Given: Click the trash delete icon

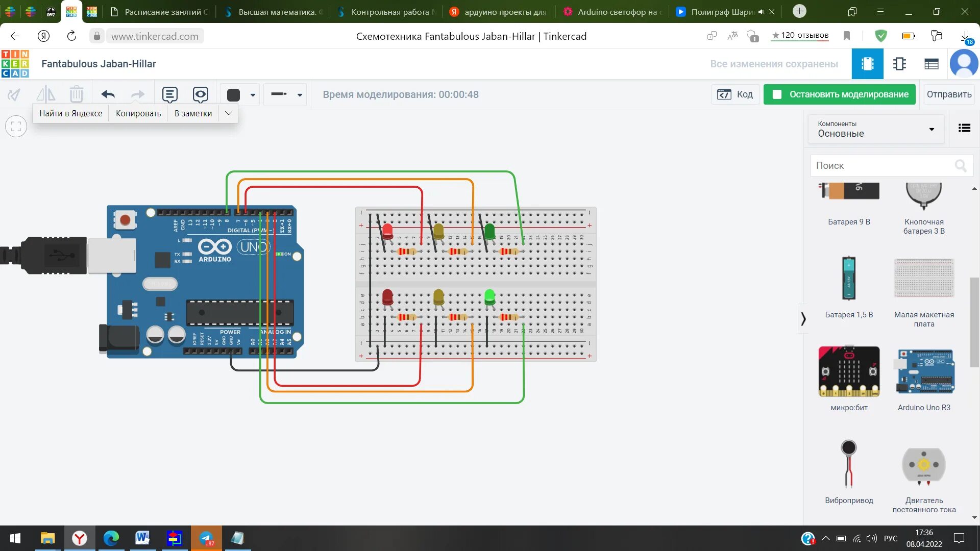Looking at the screenshot, I should click(76, 94).
